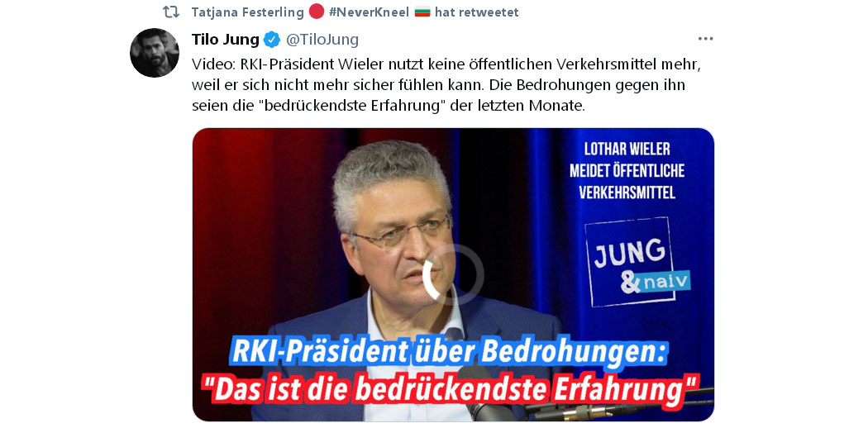The height and width of the screenshot is (428, 868).
Task: Click the Bulgarian flag emoji in the retweet line
Action: (x=422, y=12)
